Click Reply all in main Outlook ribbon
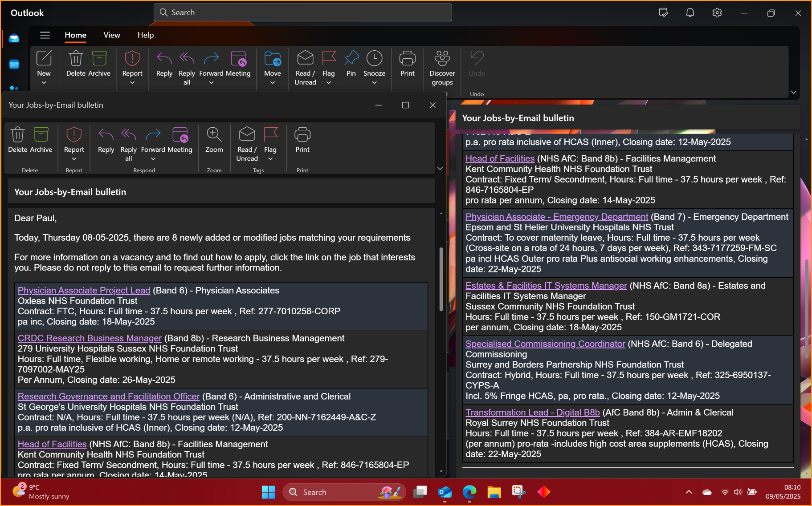The width and height of the screenshot is (812, 506). pyautogui.click(x=187, y=68)
